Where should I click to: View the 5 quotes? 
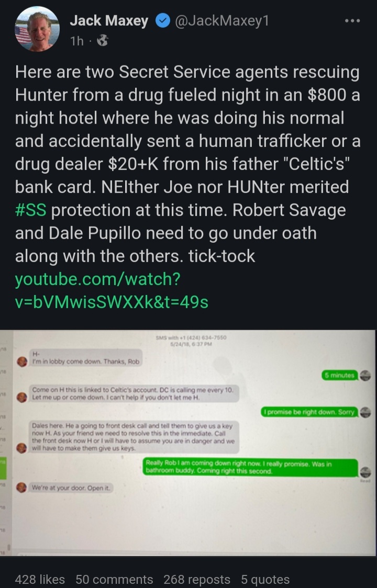(265, 580)
